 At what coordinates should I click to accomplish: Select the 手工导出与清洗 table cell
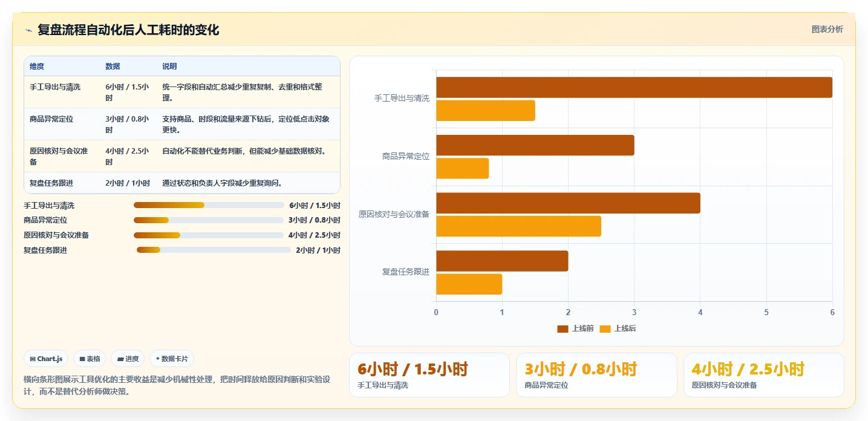tap(62, 92)
